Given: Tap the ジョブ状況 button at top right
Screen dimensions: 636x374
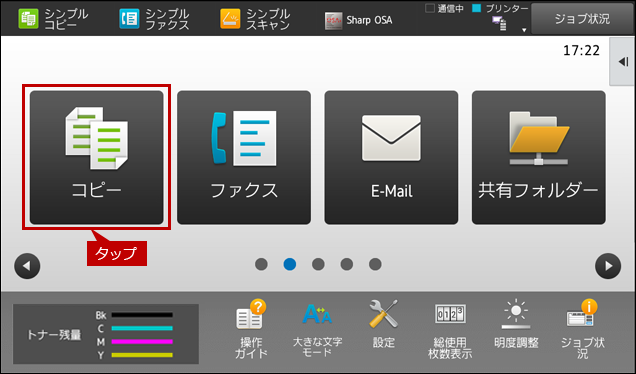Looking at the screenshot, I should 582,19.
